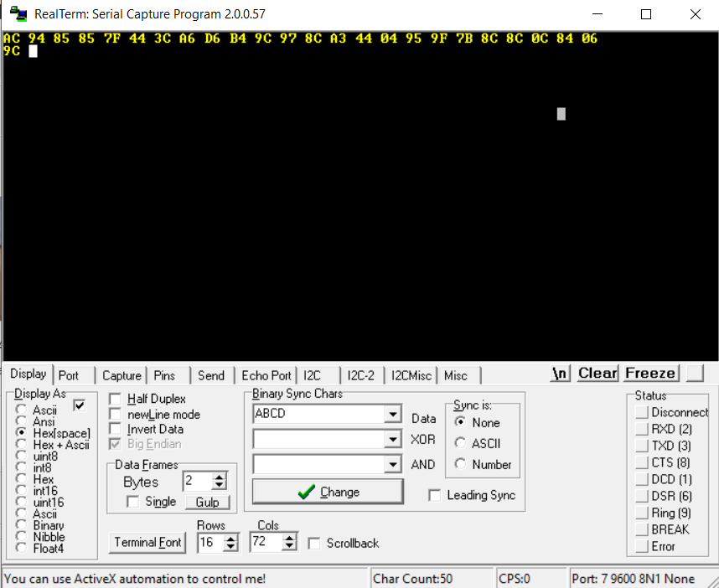Set Sync is to None
Screen dimensions: 719x588
[460, 422]
